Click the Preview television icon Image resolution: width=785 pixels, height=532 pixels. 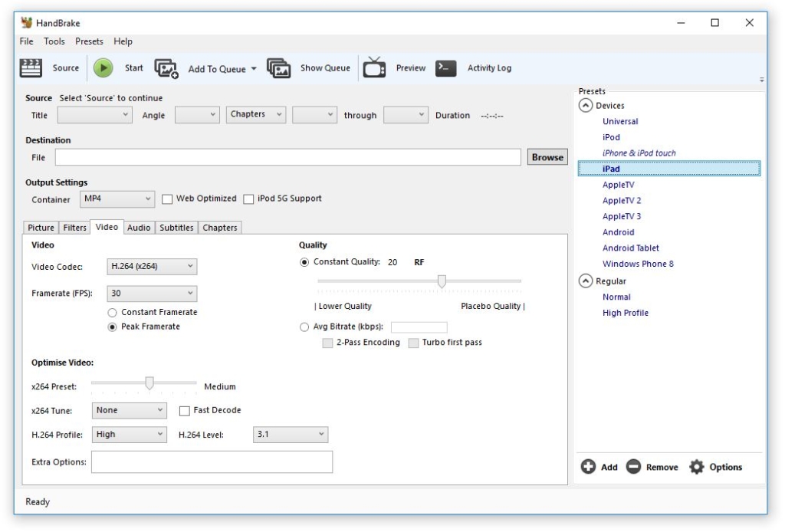click(x=374, y=68)
